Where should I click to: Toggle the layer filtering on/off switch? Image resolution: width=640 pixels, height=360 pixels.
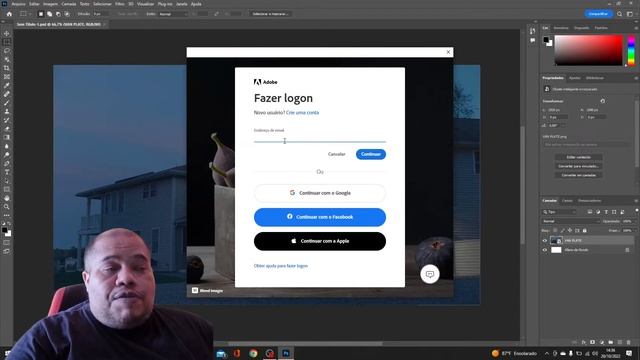[636, 211]
